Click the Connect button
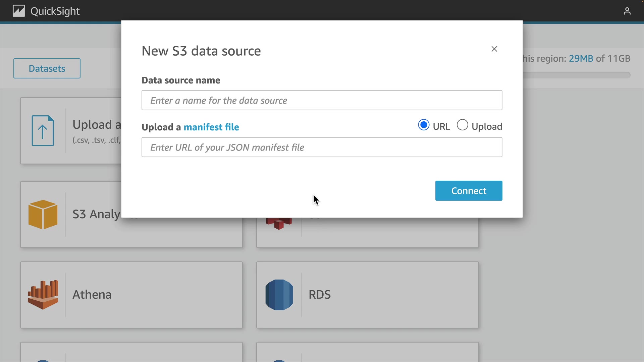 [x=469, y=191]
